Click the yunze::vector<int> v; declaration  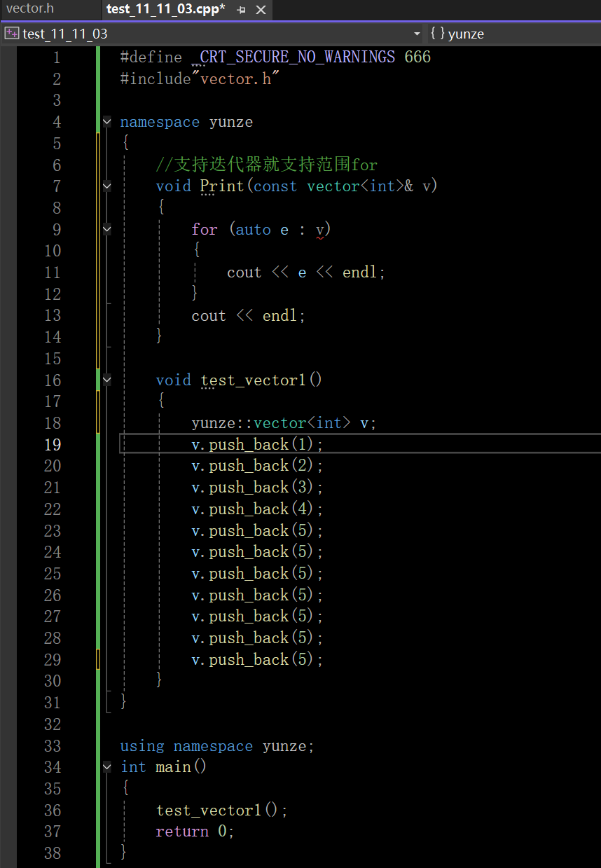pos(284,423)
